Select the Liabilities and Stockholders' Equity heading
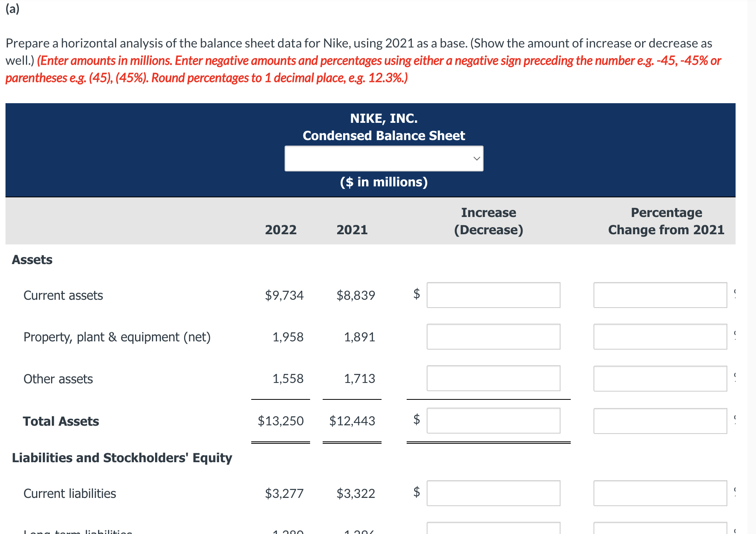Image resolution: width=756 pixels, height=534 pixels. click(x=122, y=457)
